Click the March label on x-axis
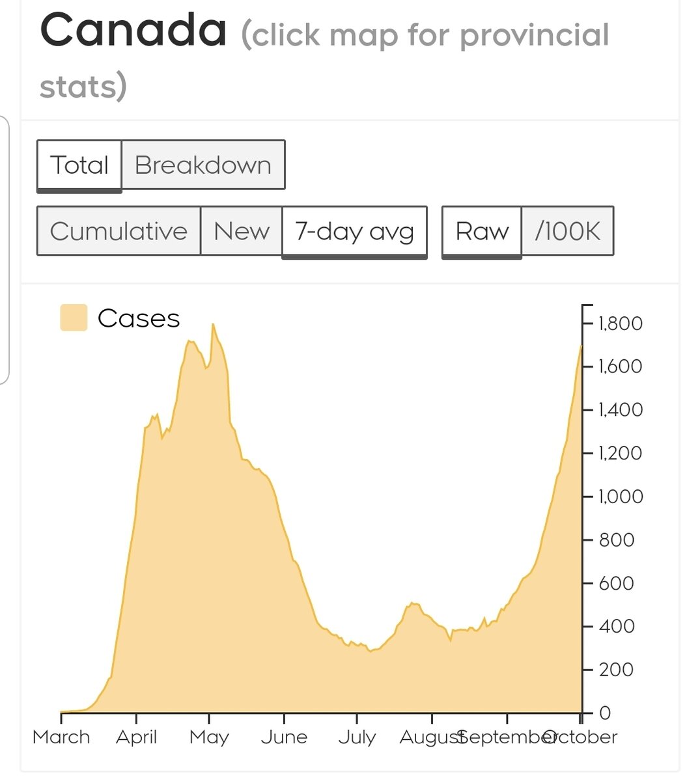 tap(61, 737)
